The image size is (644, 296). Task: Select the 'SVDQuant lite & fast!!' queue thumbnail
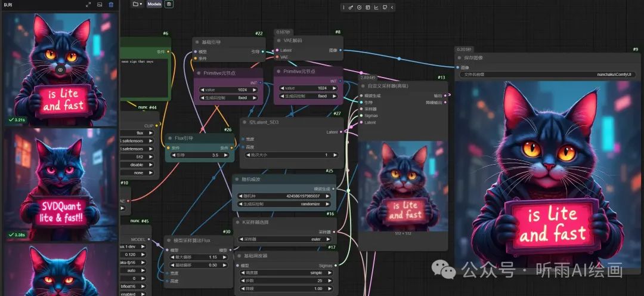[60, 184]
